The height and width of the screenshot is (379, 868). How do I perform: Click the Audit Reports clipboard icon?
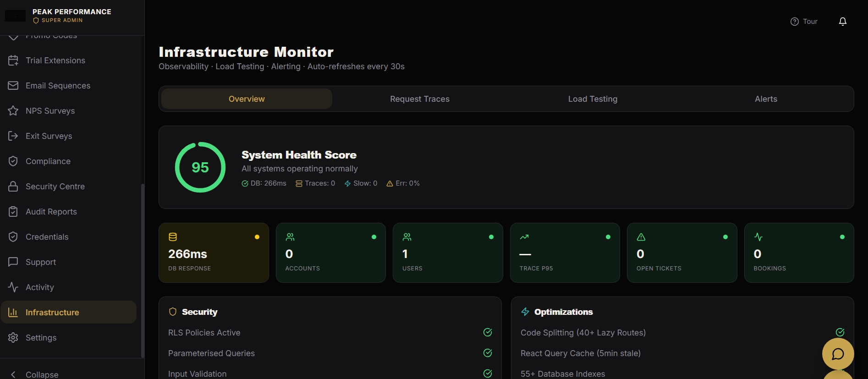[x=13, y=212]
